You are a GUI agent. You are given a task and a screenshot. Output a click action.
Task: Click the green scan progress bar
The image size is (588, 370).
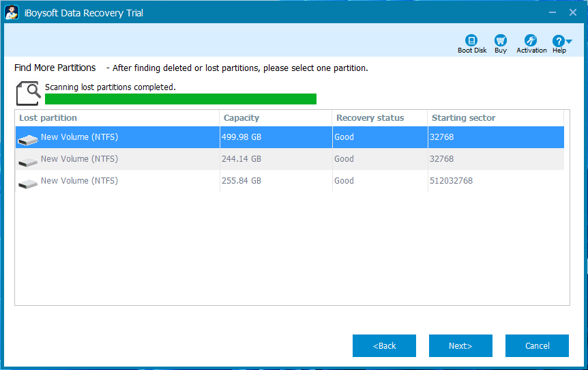181,99
